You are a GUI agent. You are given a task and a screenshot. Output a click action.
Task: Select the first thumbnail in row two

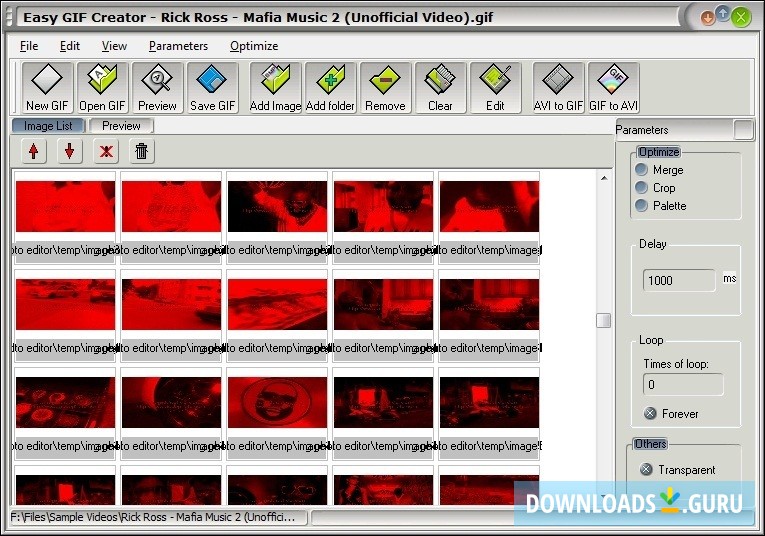pos(65,304)
